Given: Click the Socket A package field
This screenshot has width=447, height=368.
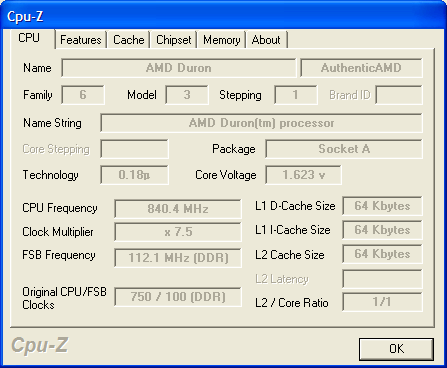Looking at the screenshot, I should click(x=344, y=149).
